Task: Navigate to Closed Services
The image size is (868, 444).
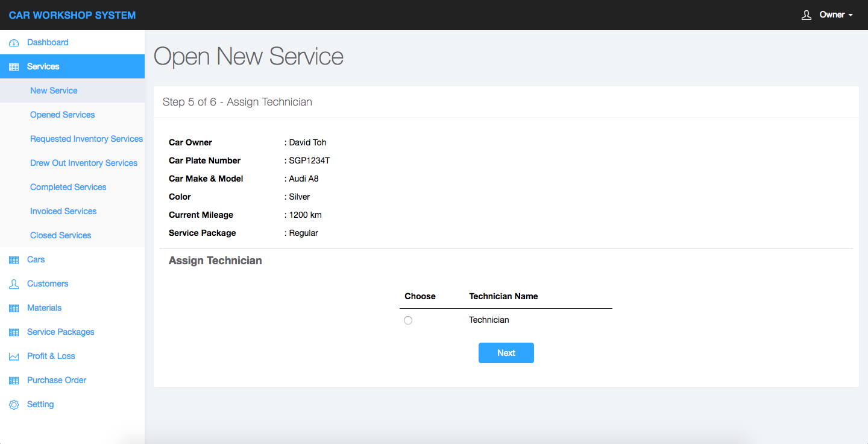Action: click(x=60, y=235)
